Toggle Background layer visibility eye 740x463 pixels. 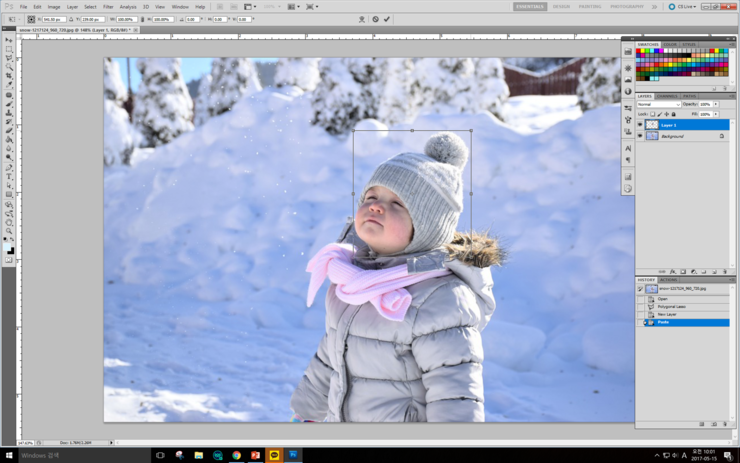[640, 136]
